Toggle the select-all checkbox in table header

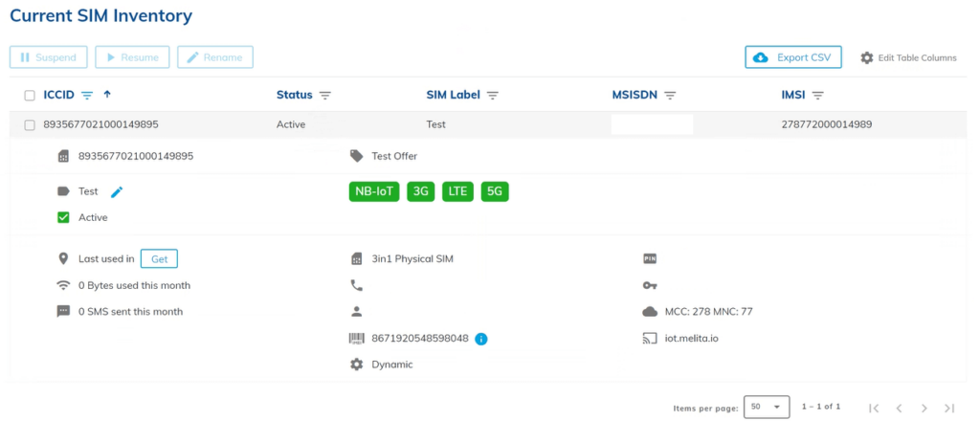point(30,95)
